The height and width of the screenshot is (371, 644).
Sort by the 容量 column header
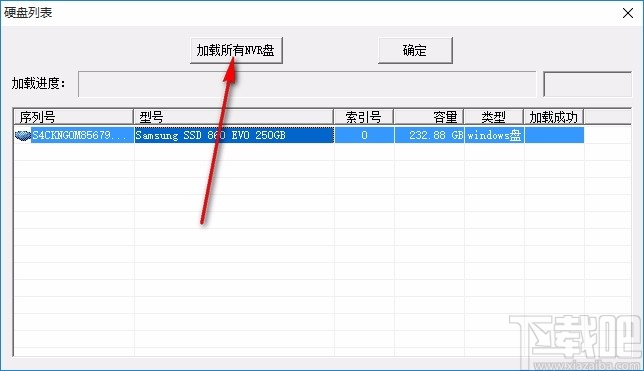point(429,117)
